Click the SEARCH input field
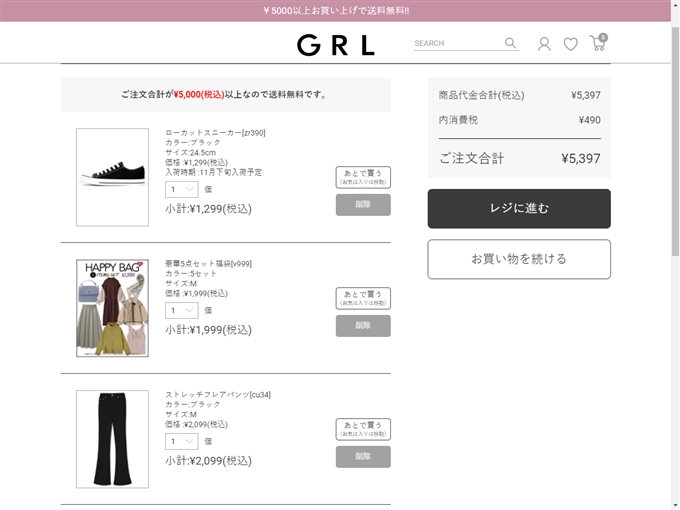This screenshot has height=510, width=680. pyautogui.click(x=458, y=43)
